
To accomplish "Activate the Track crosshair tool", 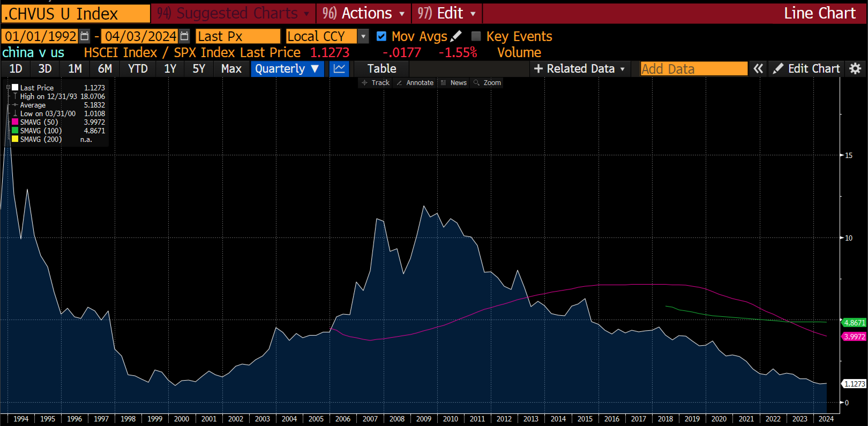I will [375, 83].
